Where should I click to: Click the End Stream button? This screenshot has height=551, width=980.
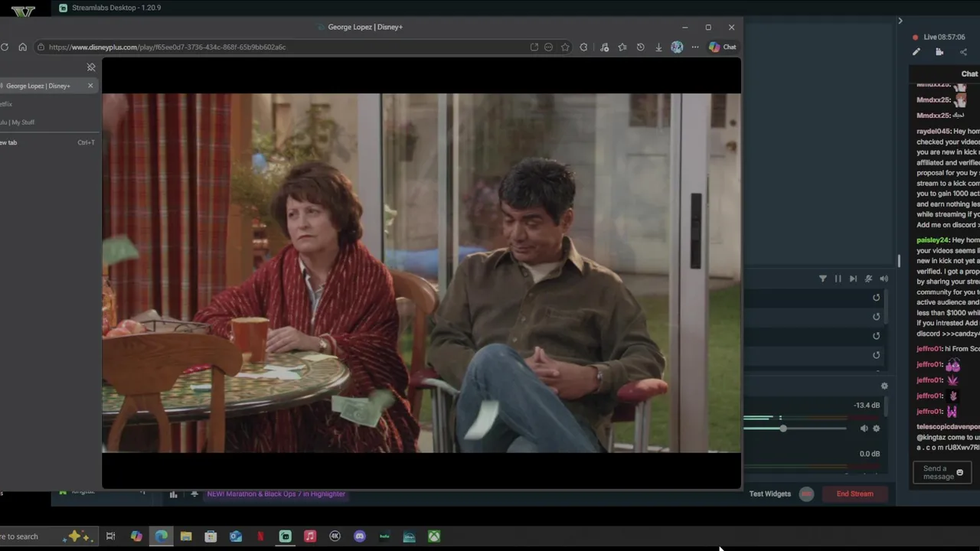pyautogui.click(x=854, y=494)
